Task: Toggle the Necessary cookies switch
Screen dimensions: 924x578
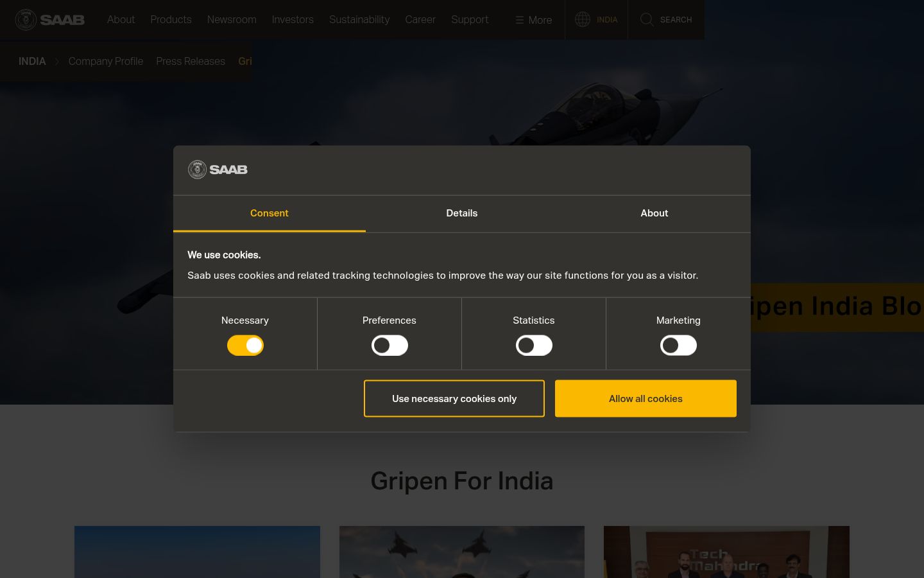Action: point(245,346)
